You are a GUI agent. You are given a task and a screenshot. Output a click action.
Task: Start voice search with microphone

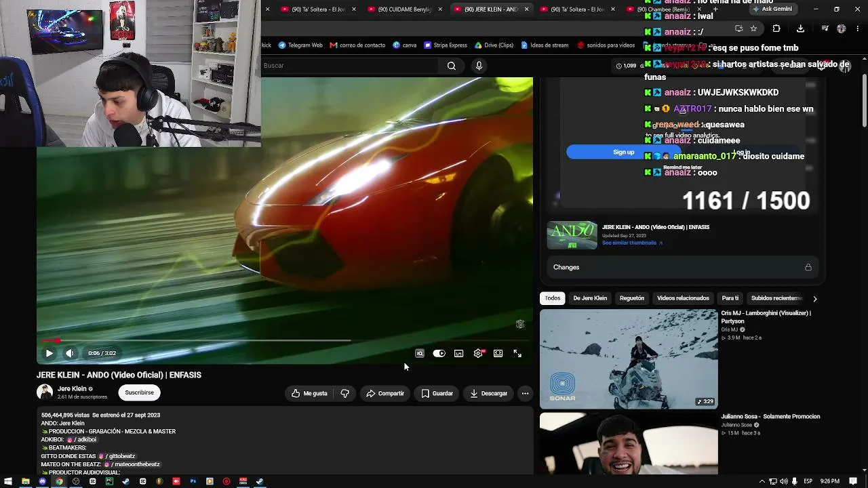[x=479, y=66]
